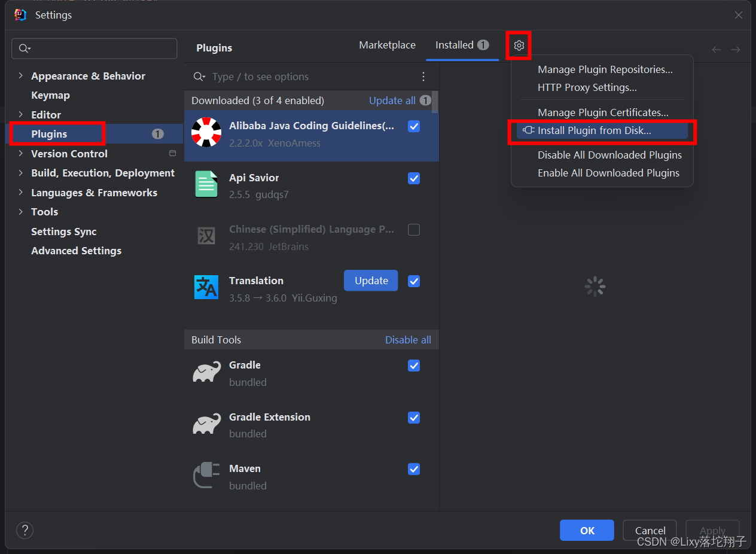Viewport: 756px width, 554px height.
Task: Click the update count badge beside Update all
Action: [x=425, y=101]
